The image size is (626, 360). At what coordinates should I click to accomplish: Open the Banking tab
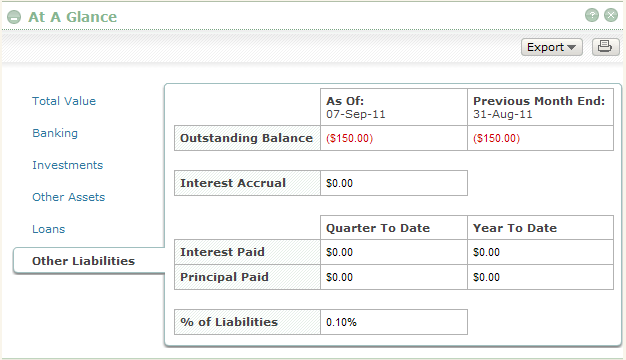click(x=55, y=133)
